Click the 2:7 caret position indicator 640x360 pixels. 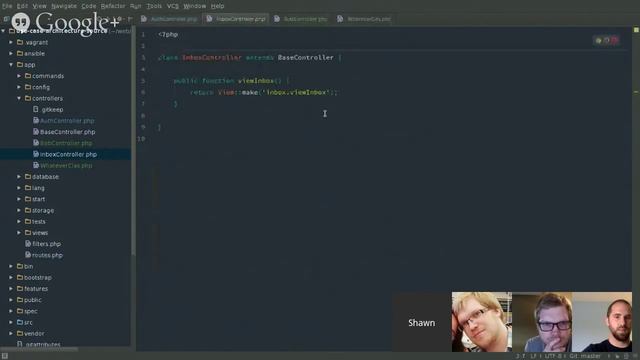click(520, 356)
